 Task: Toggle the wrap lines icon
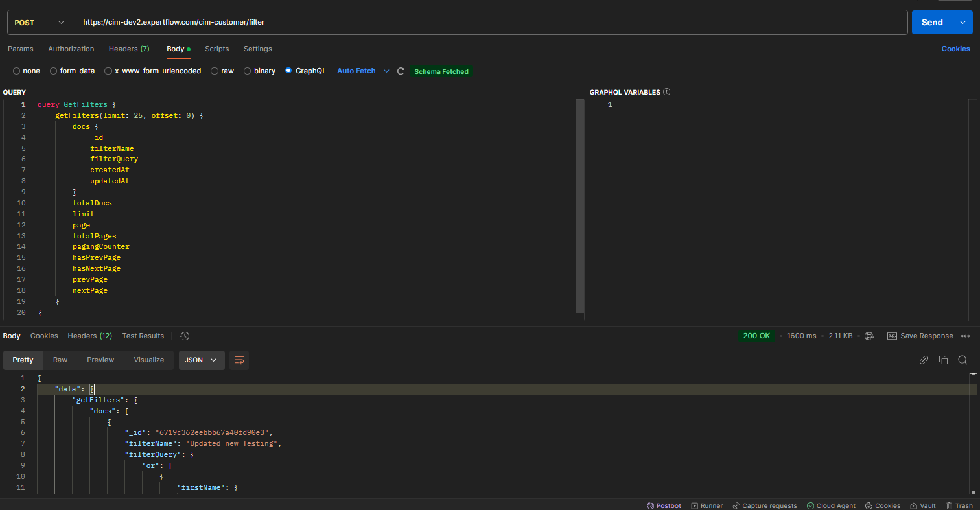coord(239,360)
